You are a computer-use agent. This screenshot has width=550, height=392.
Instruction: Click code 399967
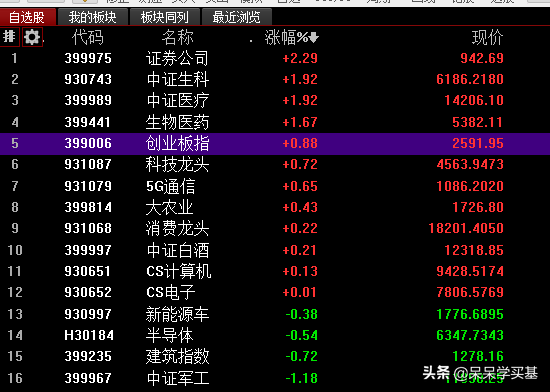pos(88,378)
